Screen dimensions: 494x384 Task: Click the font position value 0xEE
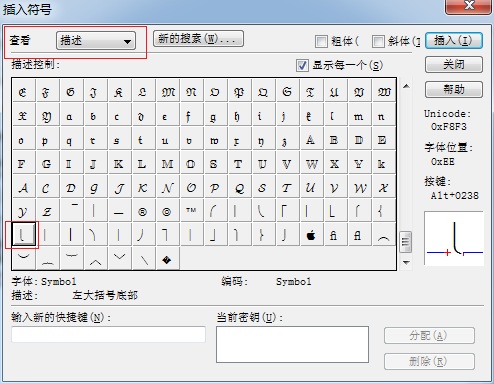(443, 162)
